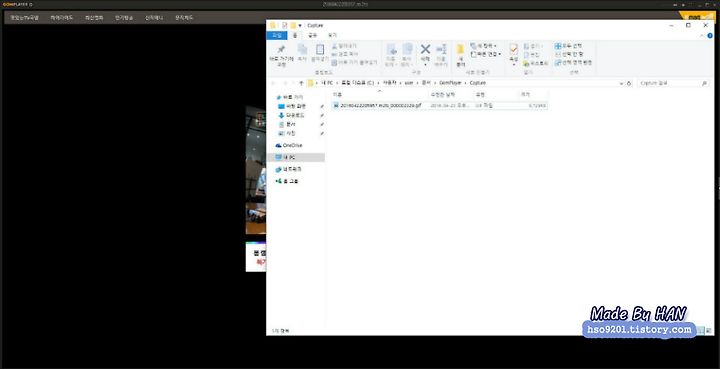Switch to the 공유 (Share) ribbon tab
This screenshot has height=369, width=720.
tap(313, 35)
